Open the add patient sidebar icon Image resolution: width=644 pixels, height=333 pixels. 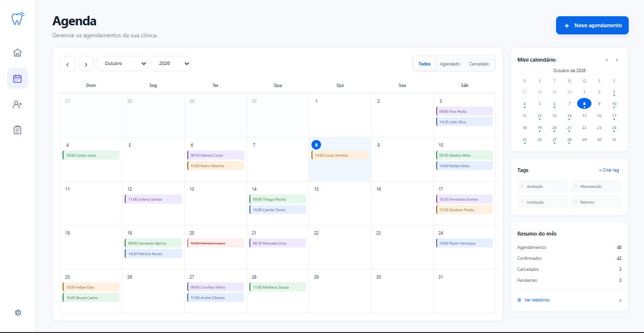click(x=18, y=104)
